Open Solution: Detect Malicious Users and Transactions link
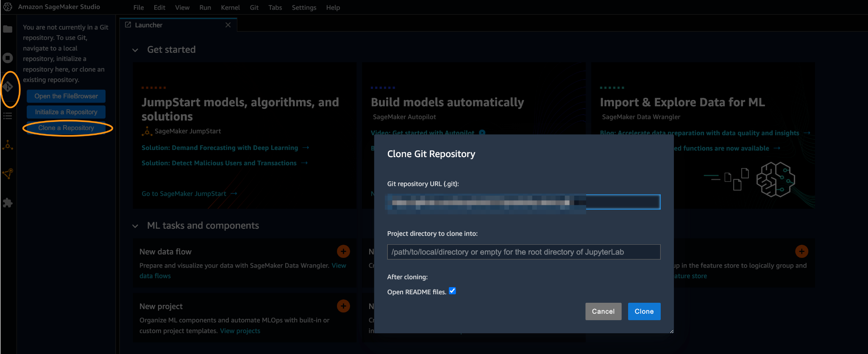Image resolution: width=868 pixels, height=354 pixels. coord(219,163)
